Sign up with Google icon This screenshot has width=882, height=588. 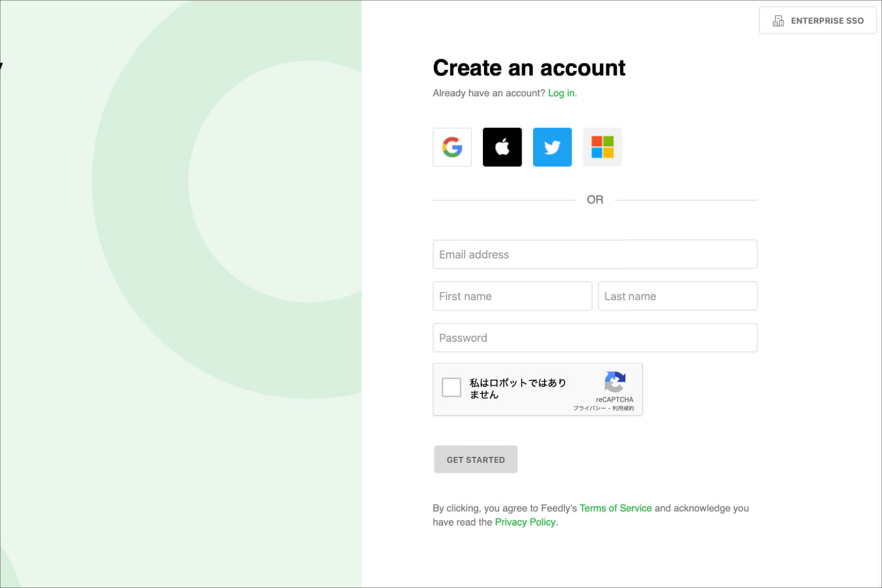(x=452, y=147)
